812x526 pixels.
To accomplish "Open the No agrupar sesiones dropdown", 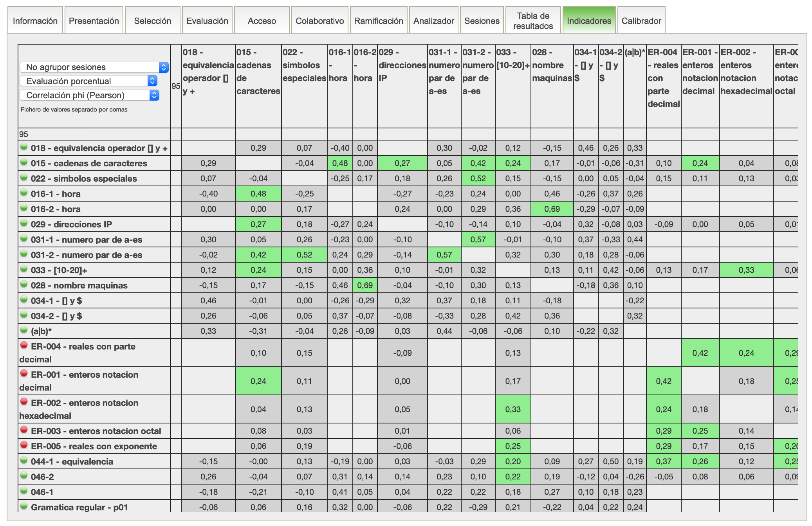I will point(94,67).
